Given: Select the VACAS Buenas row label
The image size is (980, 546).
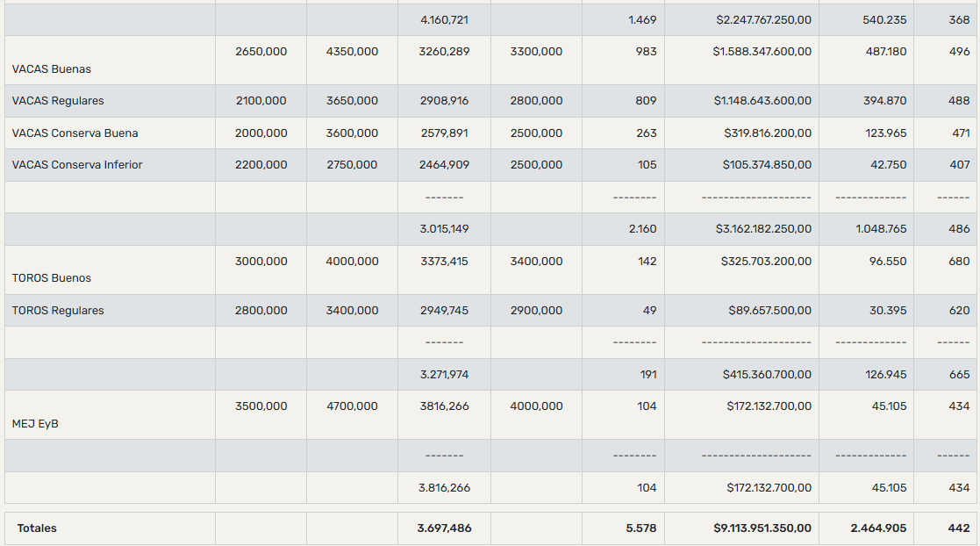Looking at the screenshot, I should click(51, 68).
